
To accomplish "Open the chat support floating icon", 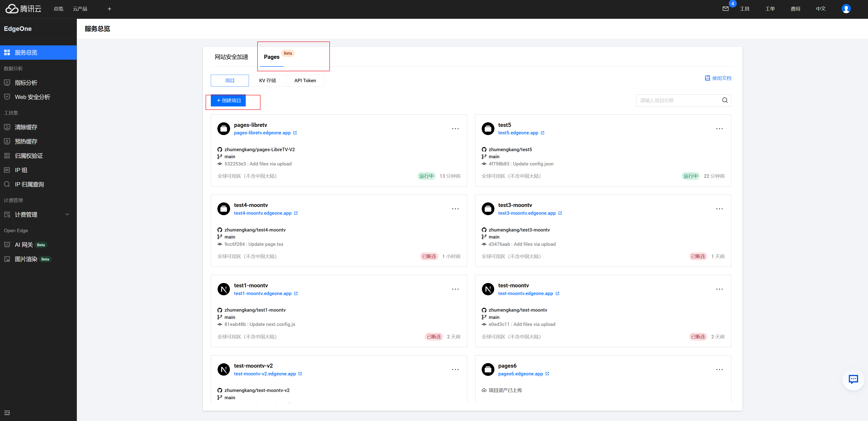I will coord(853,379).
